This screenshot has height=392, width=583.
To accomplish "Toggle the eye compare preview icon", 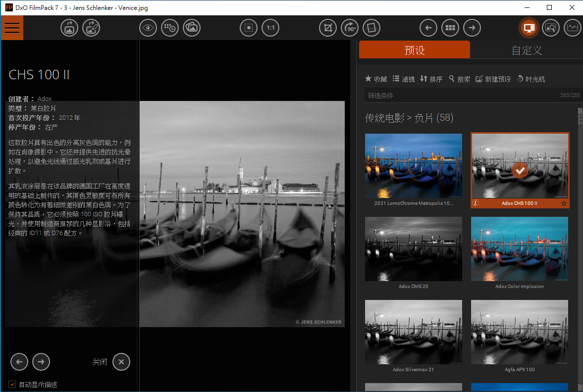I will point(148,28).
